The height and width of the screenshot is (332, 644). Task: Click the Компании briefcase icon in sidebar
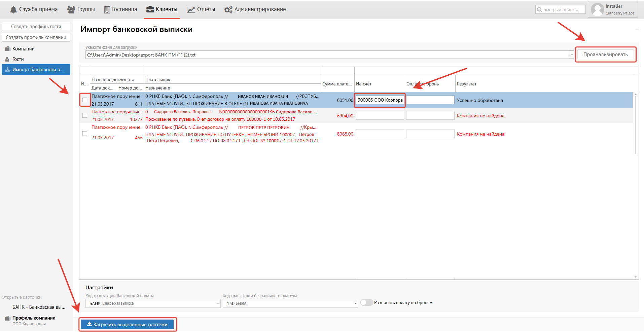pos(7,49)
